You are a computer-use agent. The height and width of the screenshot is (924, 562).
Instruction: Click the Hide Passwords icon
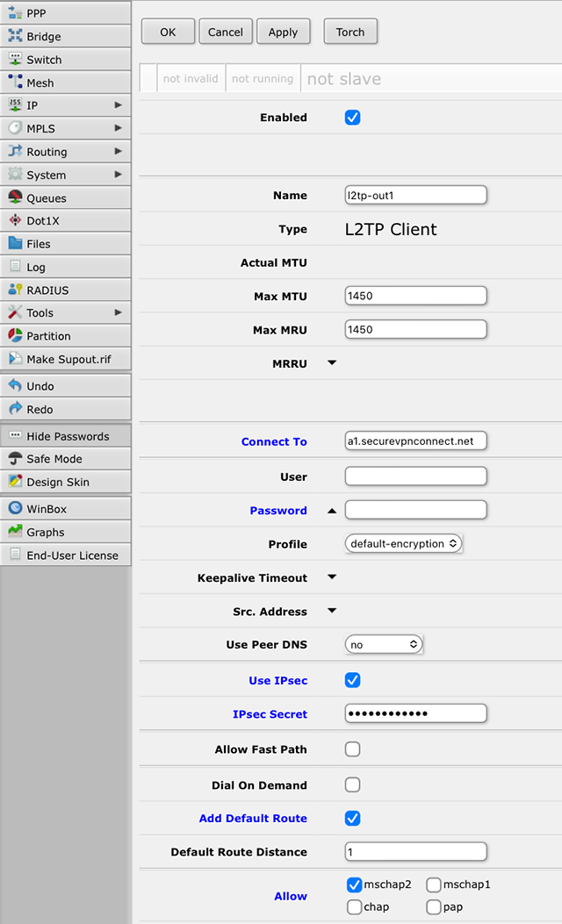click(15, 435)
